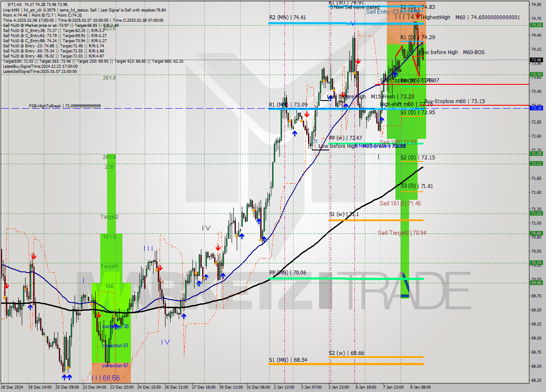Click the black current price tag 73.96

pos(536,60)
